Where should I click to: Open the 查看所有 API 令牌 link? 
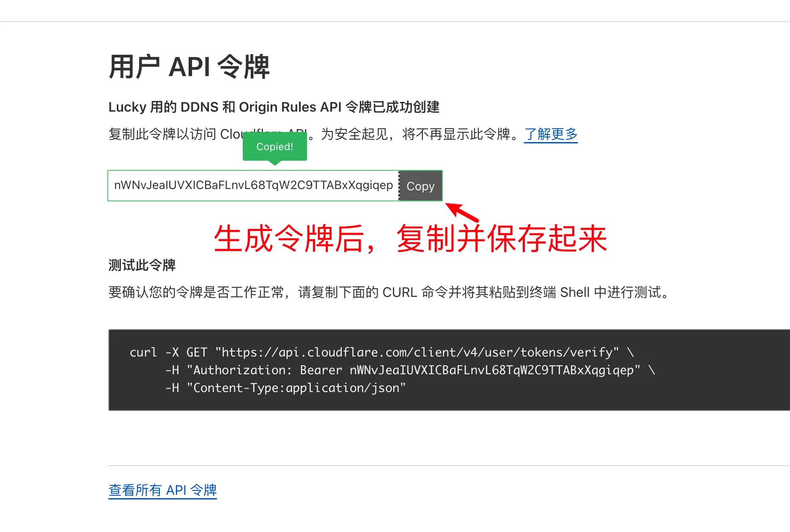click(162, 490)
